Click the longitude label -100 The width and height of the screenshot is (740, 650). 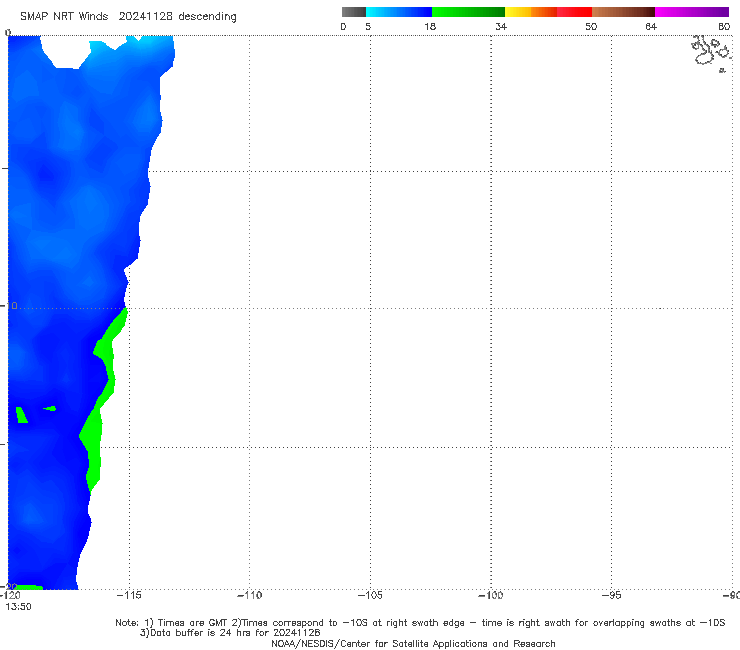(x=491, y=595)
